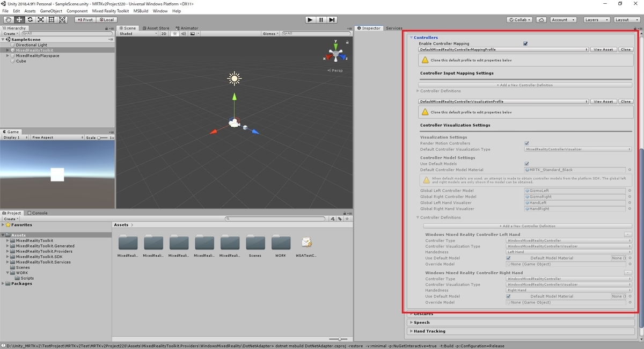The image size is (644, 349).
Task: Open the DefaultMixedRealityControllerVisualizationProfile dropdown
Action: pos(503,101)
